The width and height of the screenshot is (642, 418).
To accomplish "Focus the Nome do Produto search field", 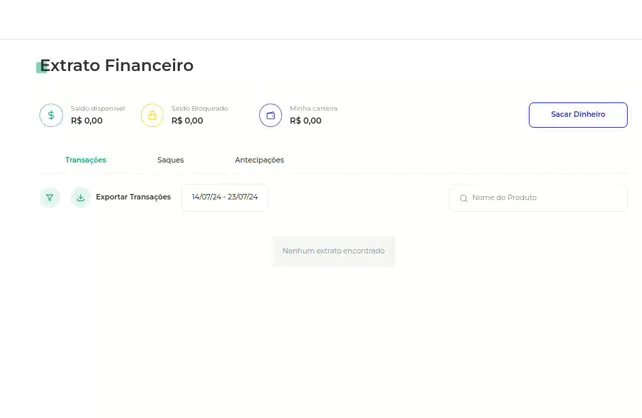I will [538, 198].
